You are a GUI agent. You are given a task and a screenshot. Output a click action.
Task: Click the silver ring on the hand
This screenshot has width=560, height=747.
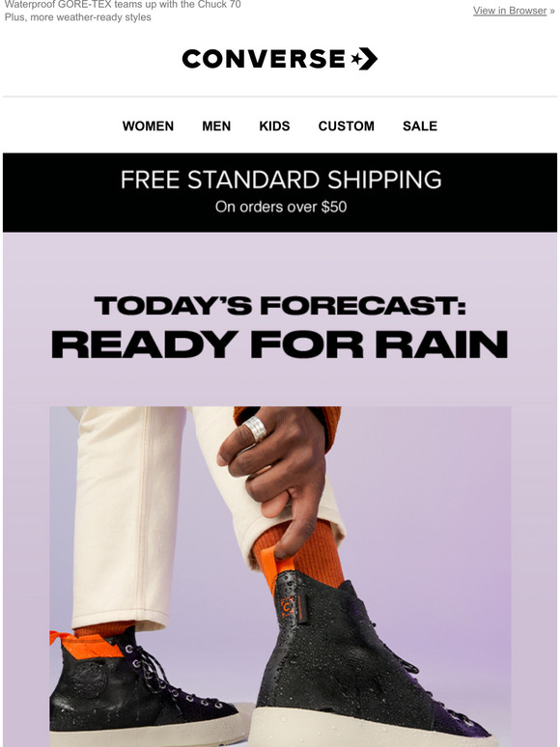[x=255, y=429]
